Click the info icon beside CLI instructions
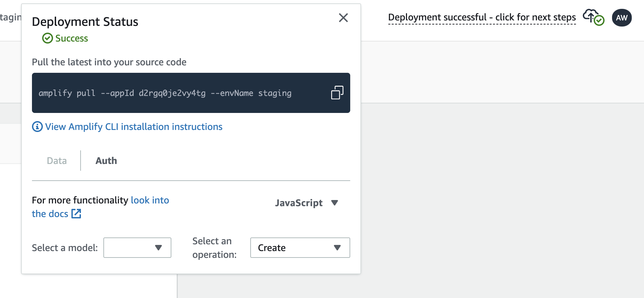This screenshot has height=298, width=644. pyautogui.click(x=37, y=127)
